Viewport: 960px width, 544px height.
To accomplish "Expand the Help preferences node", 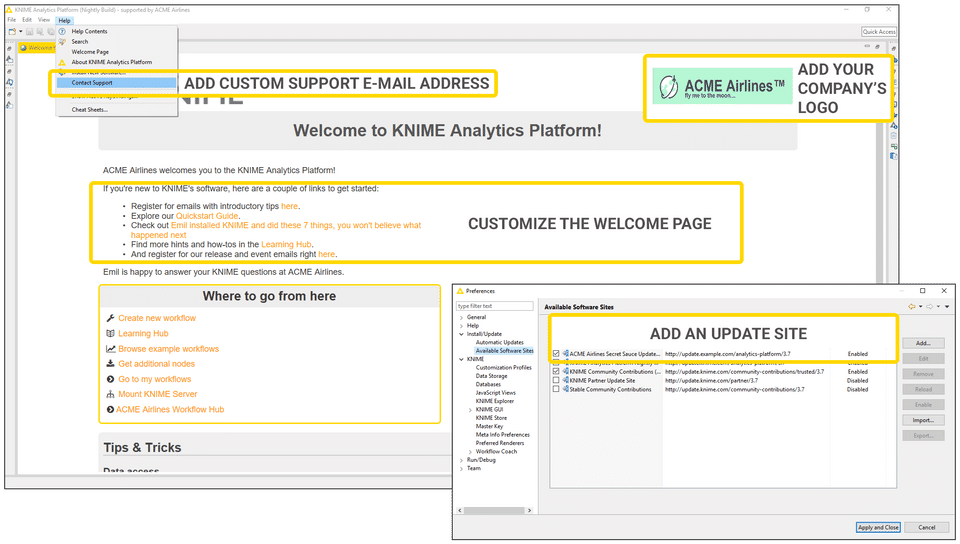I will [x=461, y=326].
